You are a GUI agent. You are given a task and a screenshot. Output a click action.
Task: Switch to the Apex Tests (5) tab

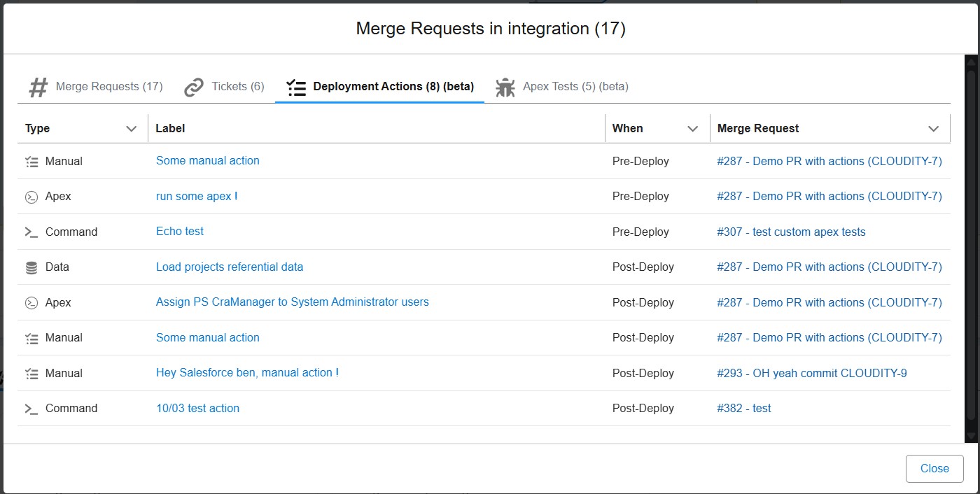[x=575, y=87]
